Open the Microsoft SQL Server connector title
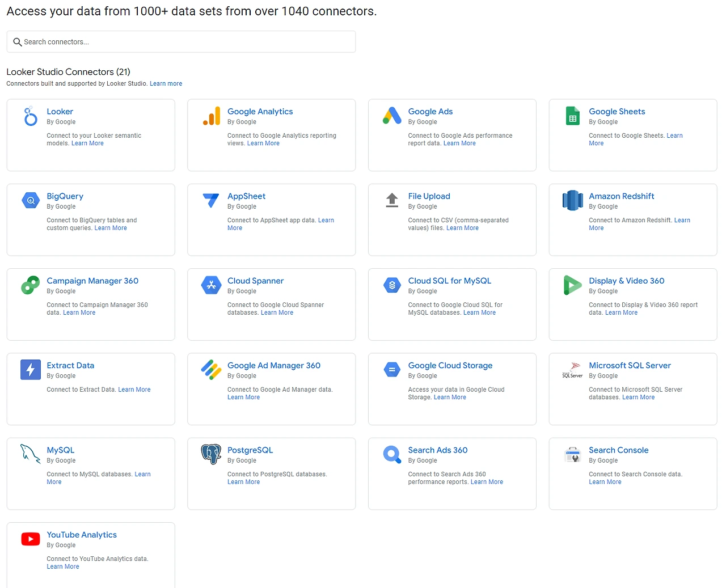The image size is (726, 588). [x=630, y=366]
